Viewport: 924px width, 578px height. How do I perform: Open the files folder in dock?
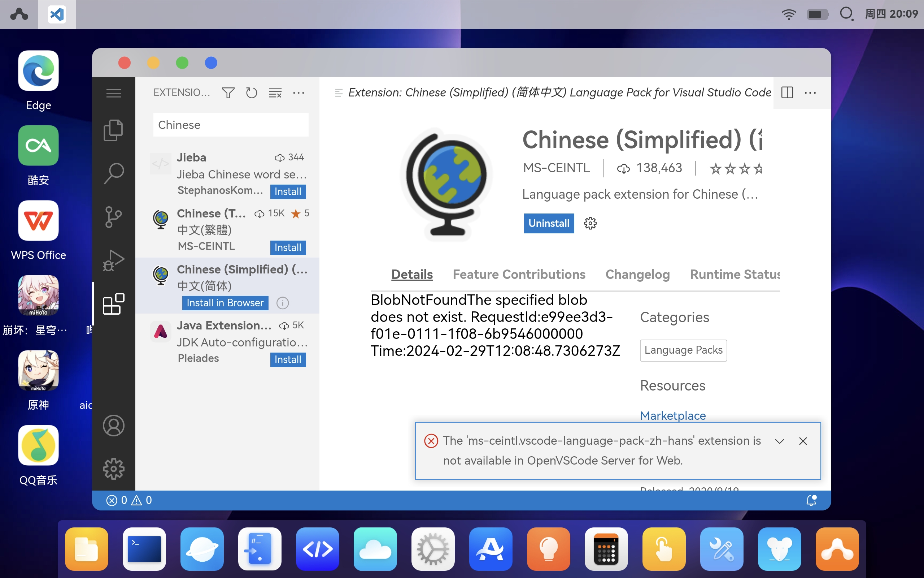coord(87,549)
